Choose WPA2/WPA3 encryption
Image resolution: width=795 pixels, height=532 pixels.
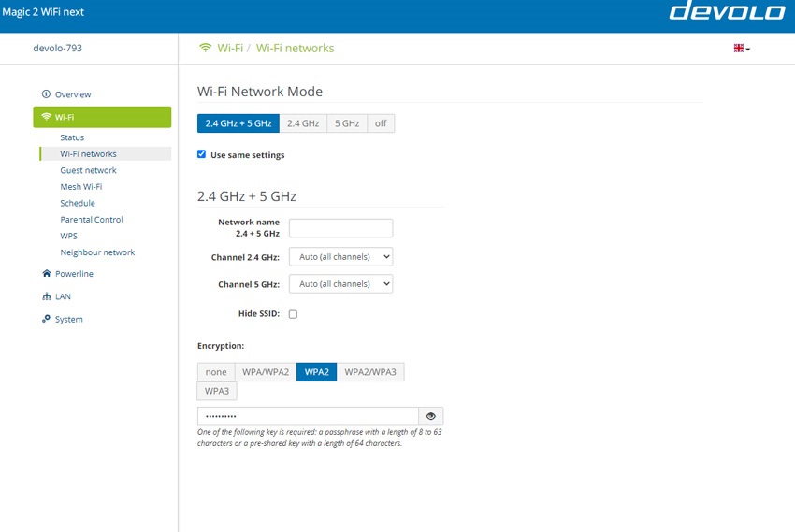point(370,372)
